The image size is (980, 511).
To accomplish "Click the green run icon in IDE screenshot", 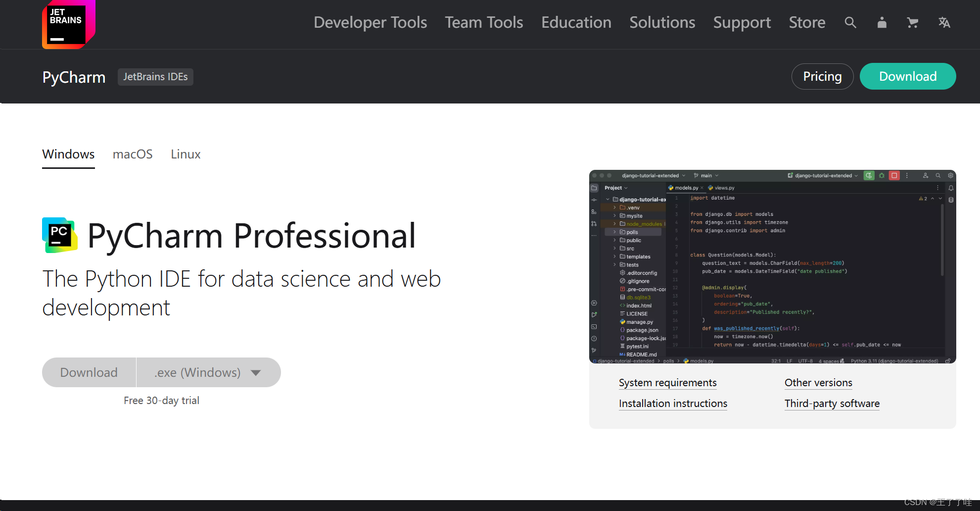I will tap(869, 175).
